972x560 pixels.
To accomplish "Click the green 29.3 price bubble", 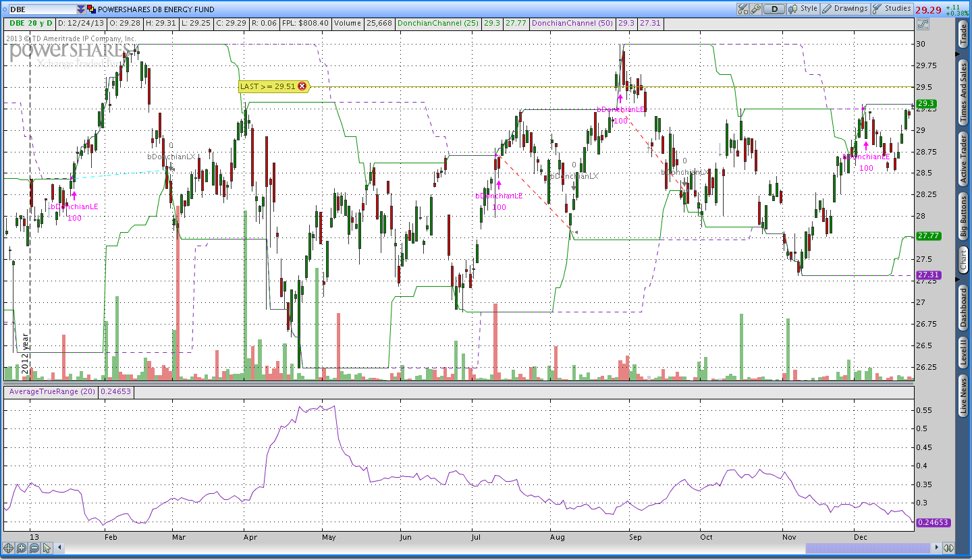I will pos(926,104).
